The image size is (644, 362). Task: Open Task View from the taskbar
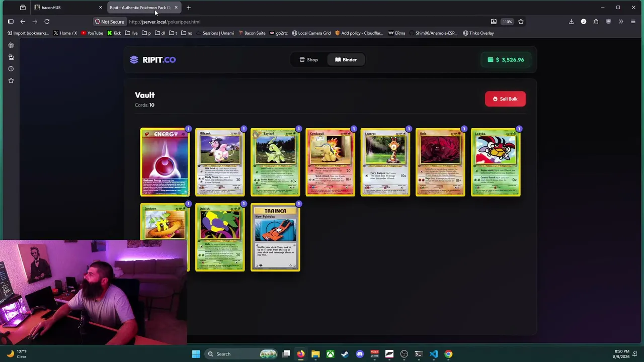click(x=286, y=354)
